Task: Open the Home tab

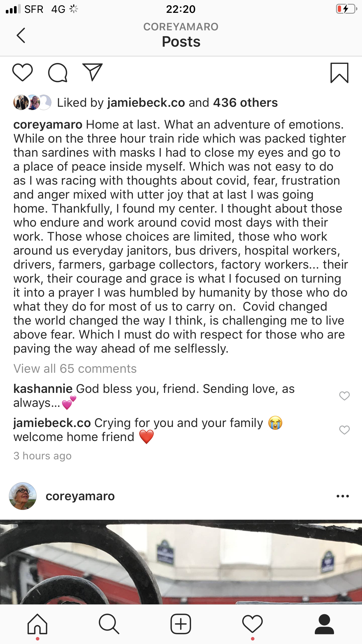Action: (x=37, y=624)
